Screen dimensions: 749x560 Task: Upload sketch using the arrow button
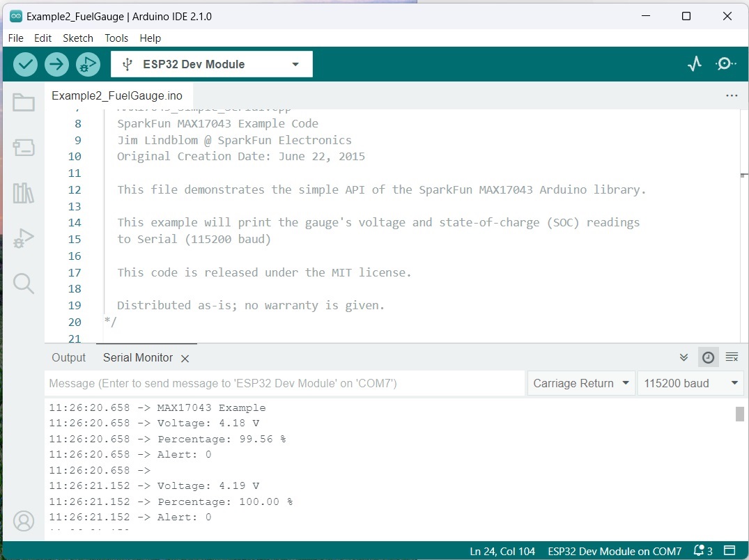click(x=57, y=64)
